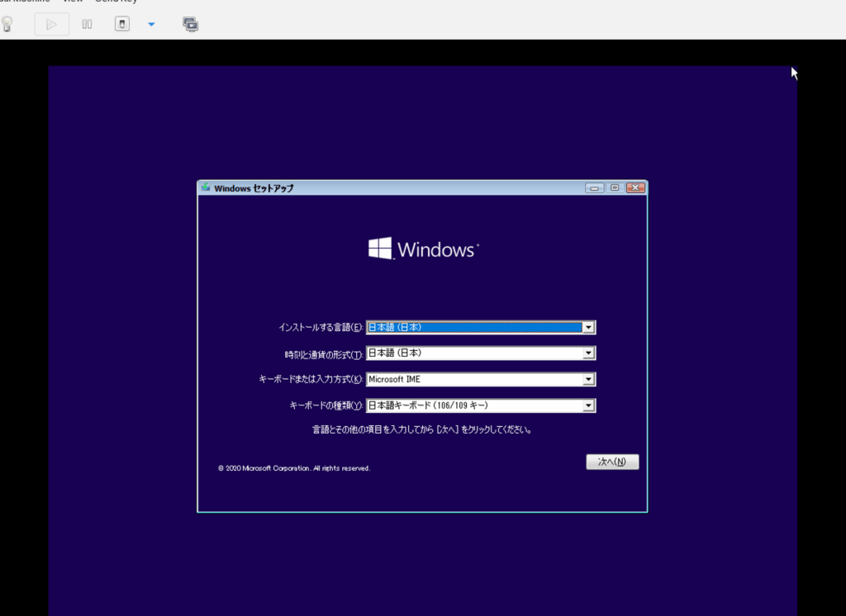
Task: Open the インストールする言語 language dropdown
Action: pos(587,326)
